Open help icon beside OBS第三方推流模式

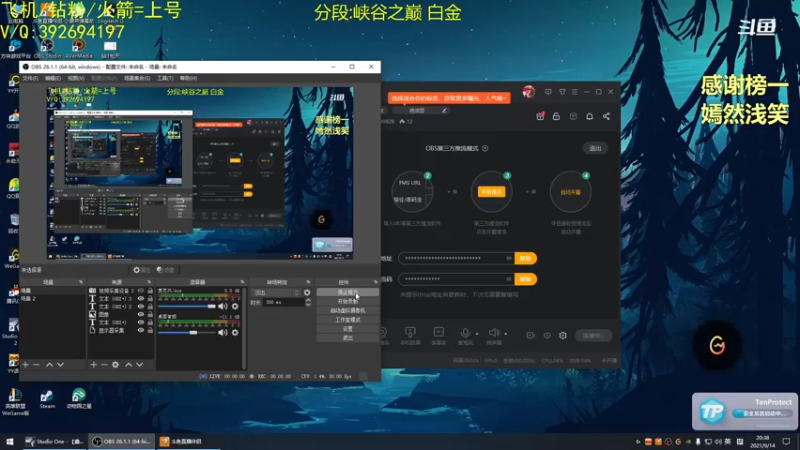tap(485, 148)
